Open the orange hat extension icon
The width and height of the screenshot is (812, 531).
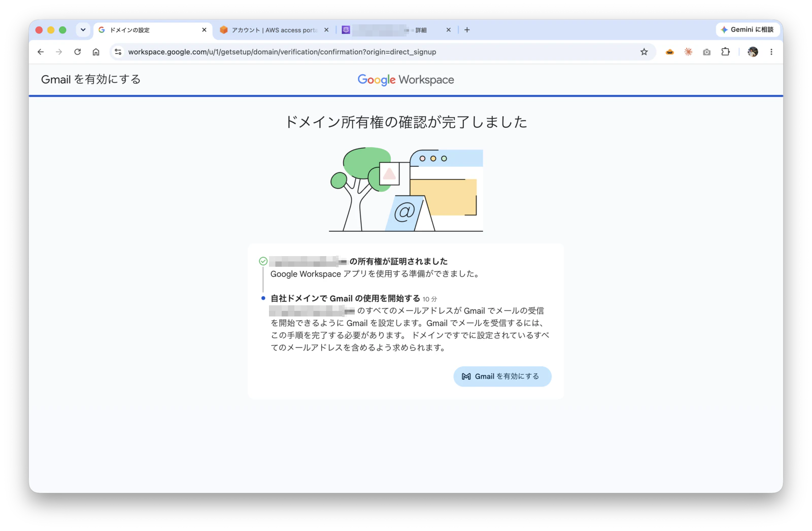click(670, 52)
